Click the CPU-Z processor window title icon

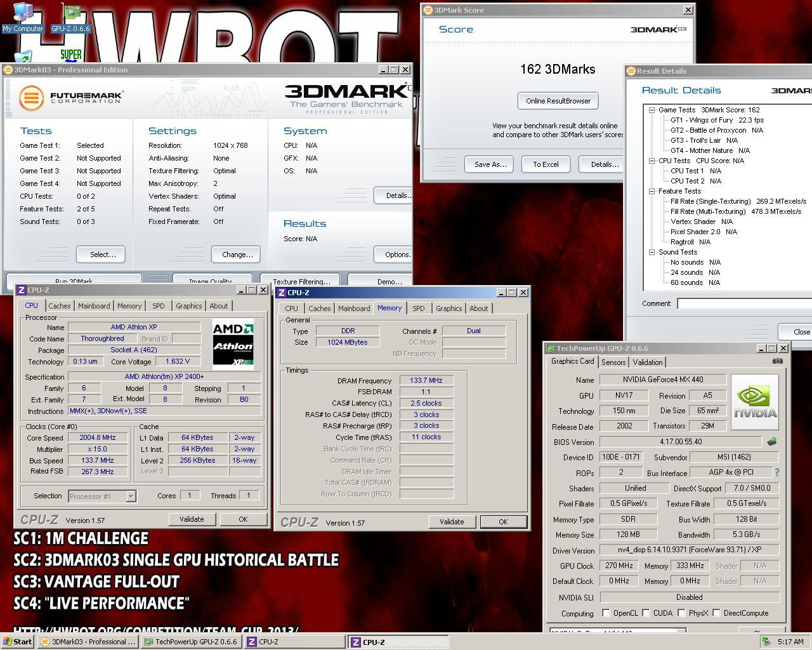tap(22, 290)
